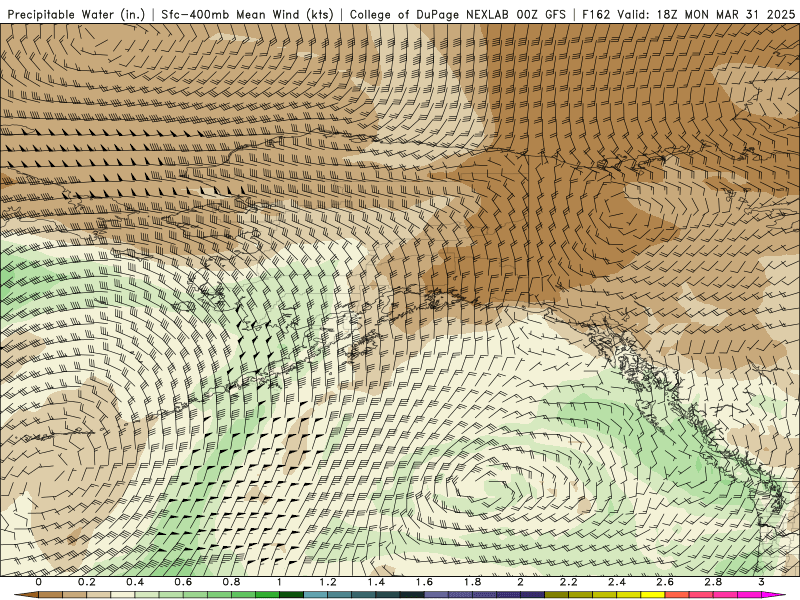Click the magenta arrow at the colorbar's right end
The height and width of the screenshot is (600, 800).
tap(773, 595)
